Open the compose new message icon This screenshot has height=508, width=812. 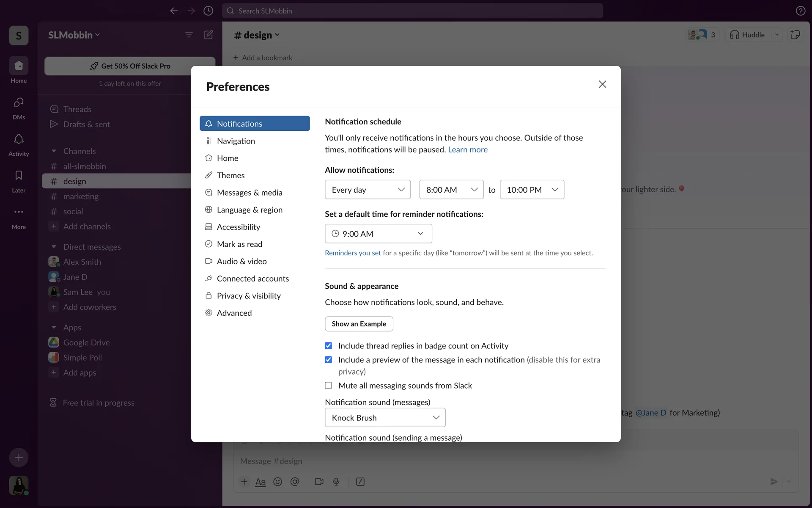click(208, 35)
